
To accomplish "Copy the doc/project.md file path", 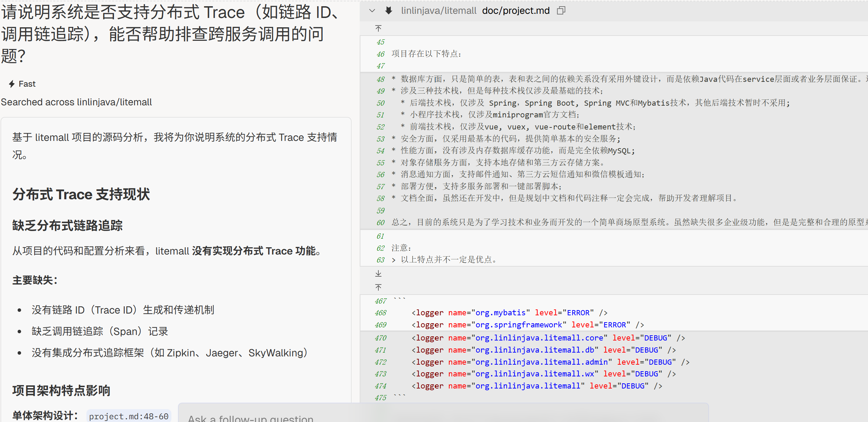I will [x=561, y=11].
